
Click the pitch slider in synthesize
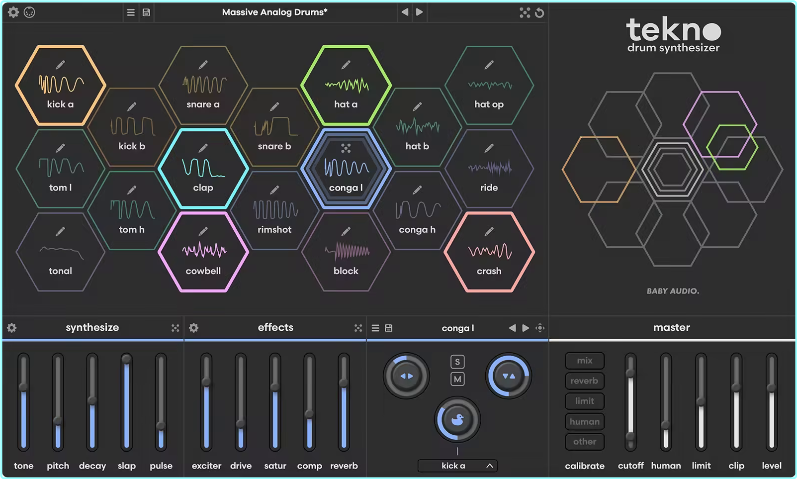(x=58, y=402)
